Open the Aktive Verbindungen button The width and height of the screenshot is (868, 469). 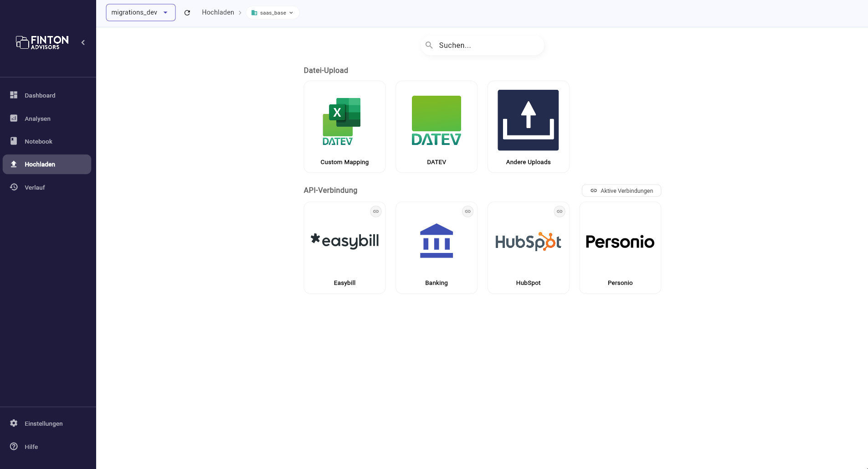(621, 191)
